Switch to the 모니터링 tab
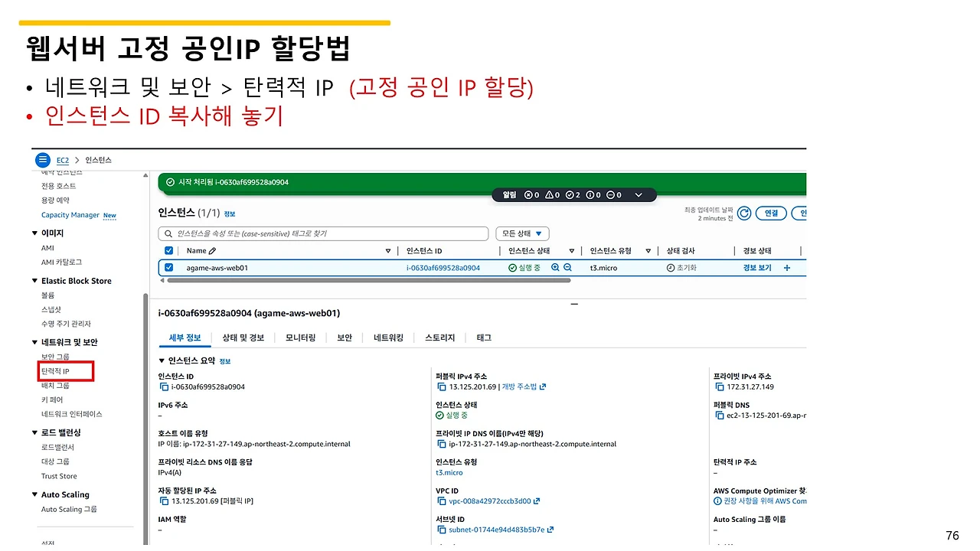The image size is (980, 551). pos(300,337)
